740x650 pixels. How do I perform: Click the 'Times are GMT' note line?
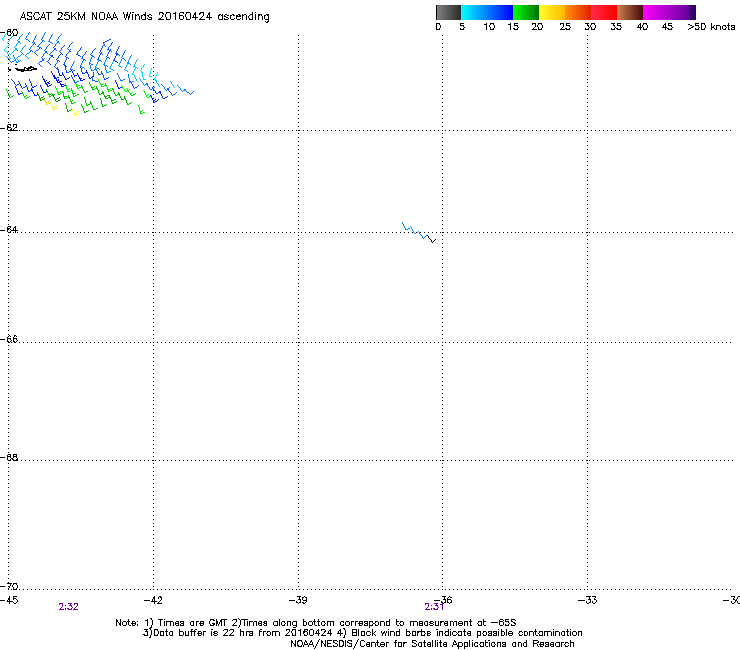[x=316, y=623]
